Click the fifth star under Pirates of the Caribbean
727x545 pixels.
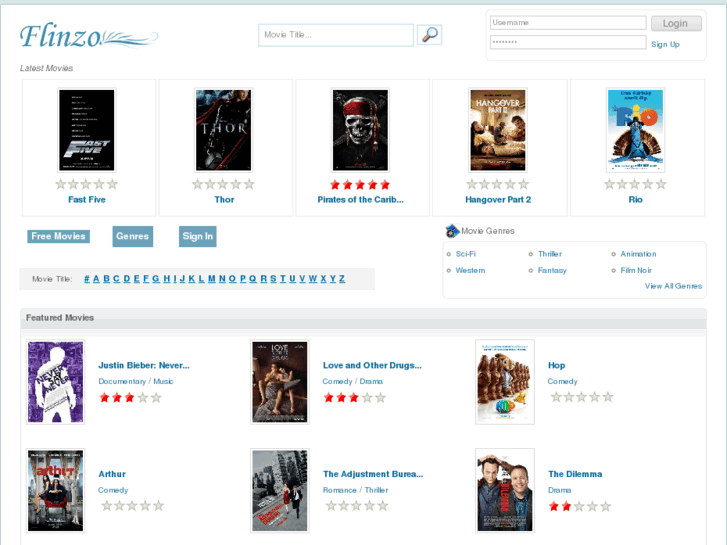(x=385, y=185)
